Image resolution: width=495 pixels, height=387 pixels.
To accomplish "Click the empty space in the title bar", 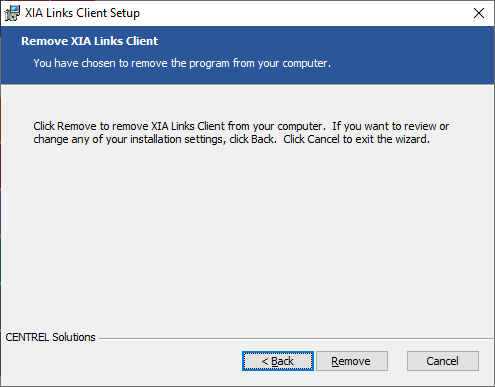I will [x=300, y=13].
